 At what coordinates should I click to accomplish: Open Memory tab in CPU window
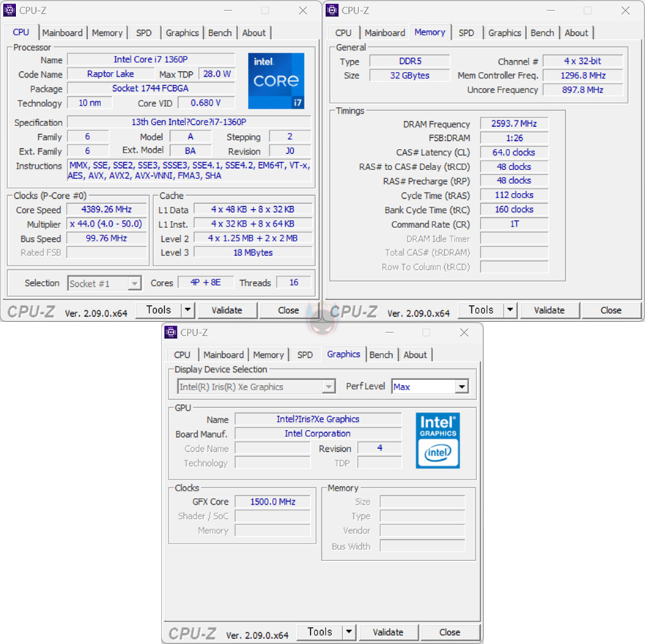[x=107, y=33]
